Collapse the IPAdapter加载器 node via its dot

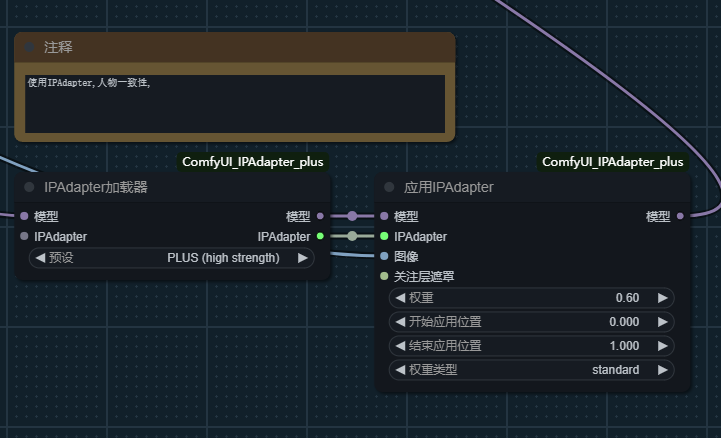29,187
